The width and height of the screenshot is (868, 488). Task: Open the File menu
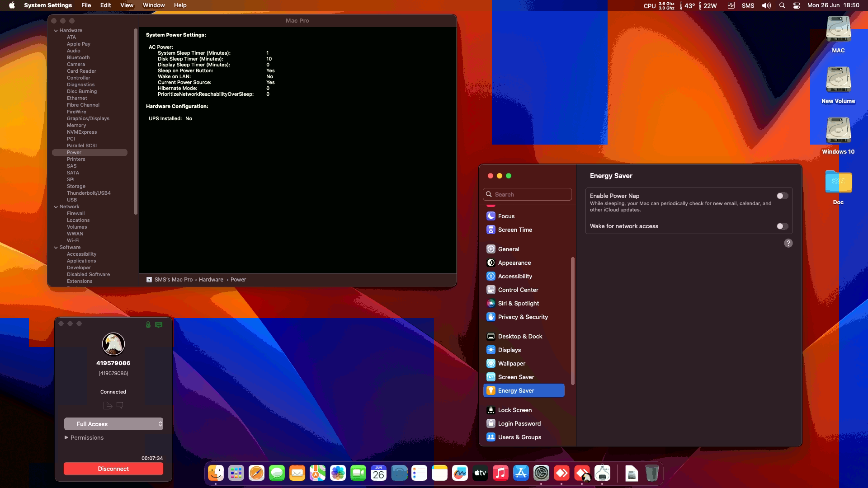coord(86,5)
